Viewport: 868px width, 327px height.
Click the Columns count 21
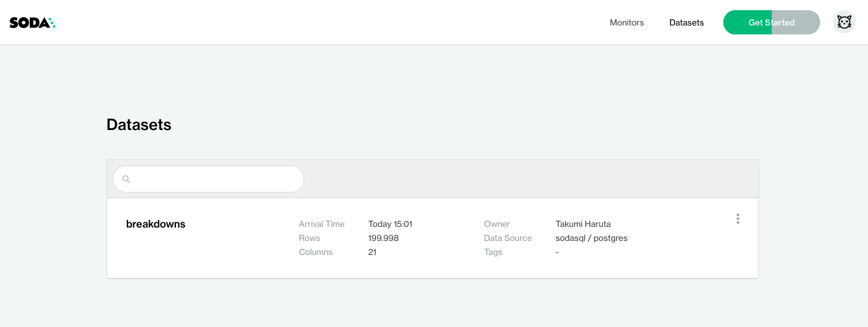coord(372,252)
